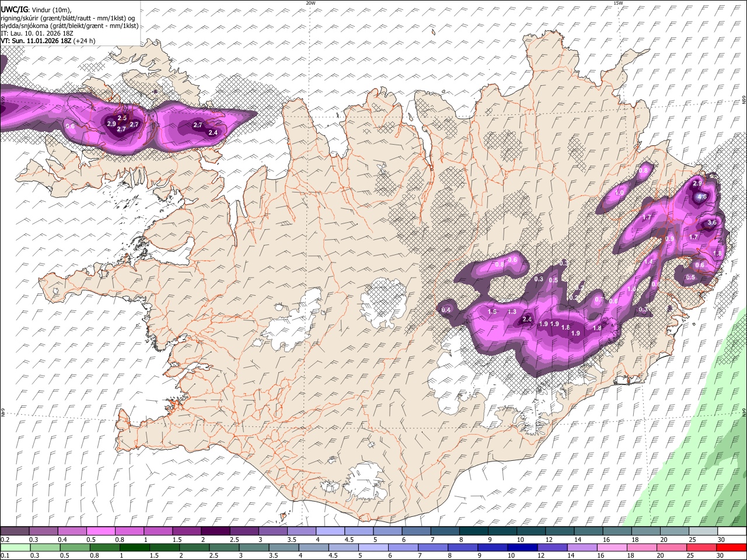Click the 0.4 label at the western tip of the southeast band

[446, 310]
